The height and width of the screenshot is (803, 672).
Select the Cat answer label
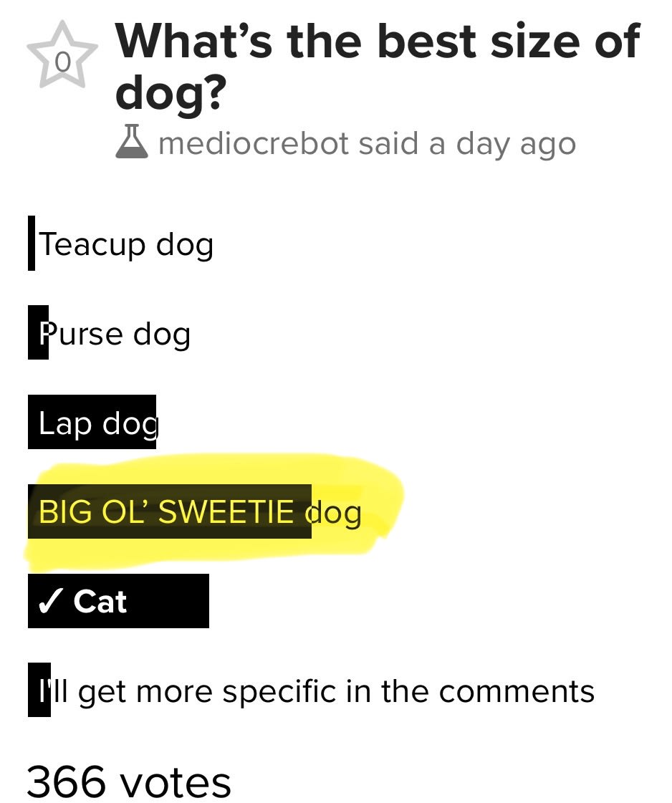point(100,601)
